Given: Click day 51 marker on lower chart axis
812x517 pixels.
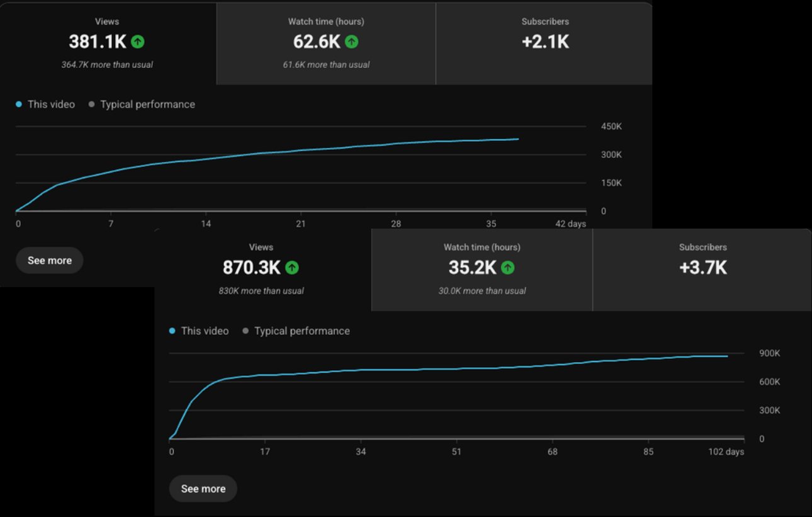Looking at the screenshot, I should coord(456,452).
